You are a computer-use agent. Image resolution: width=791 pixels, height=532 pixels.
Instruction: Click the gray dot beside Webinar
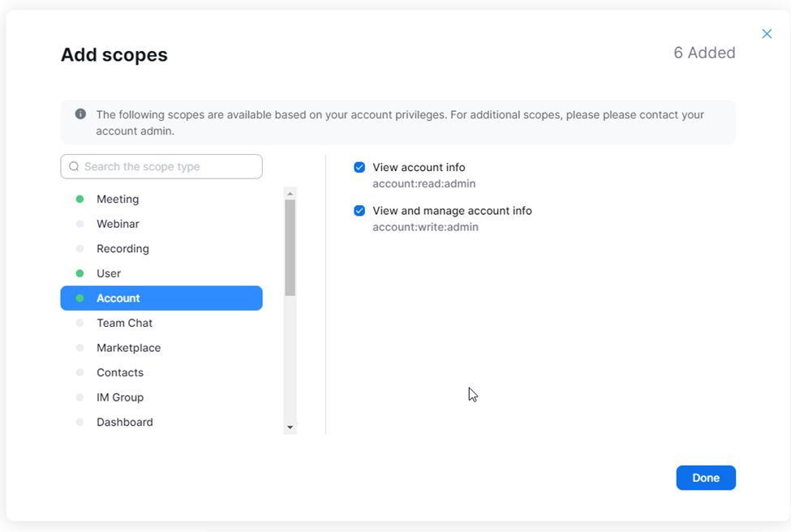[x=80, y=224]
